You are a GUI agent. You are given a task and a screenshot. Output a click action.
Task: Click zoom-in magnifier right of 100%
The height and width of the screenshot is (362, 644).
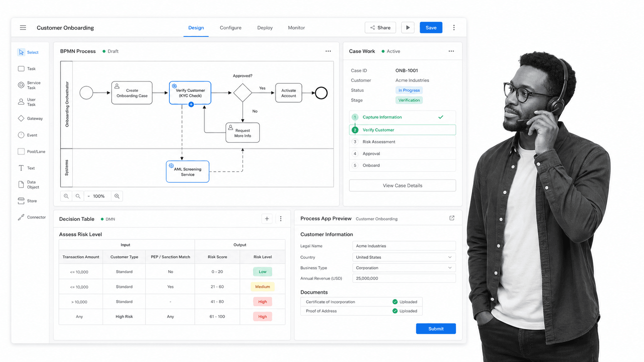[x=117, y=196]
